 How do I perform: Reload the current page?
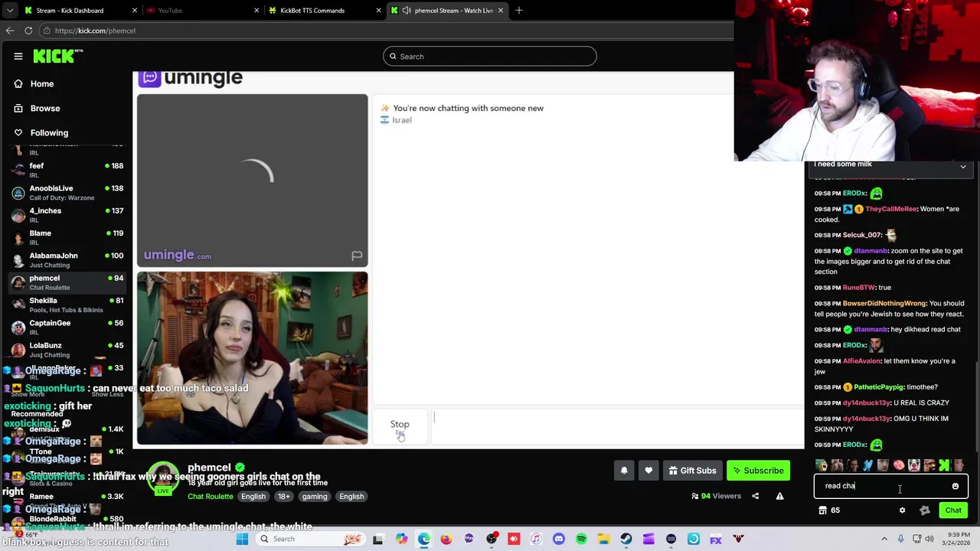[x=28, y=31]
